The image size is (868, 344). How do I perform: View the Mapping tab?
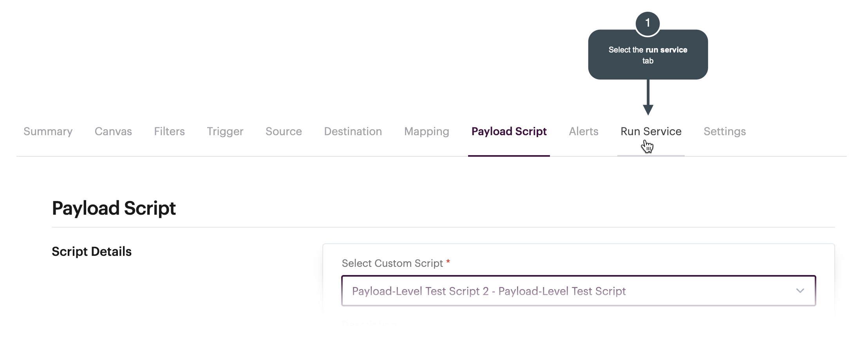pos(427,132)
